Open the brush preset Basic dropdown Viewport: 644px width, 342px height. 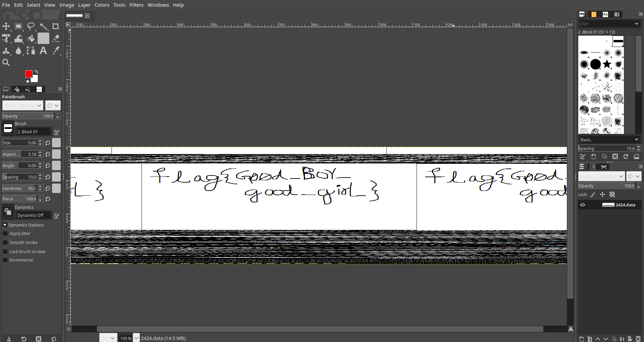[x=609, y=140]
